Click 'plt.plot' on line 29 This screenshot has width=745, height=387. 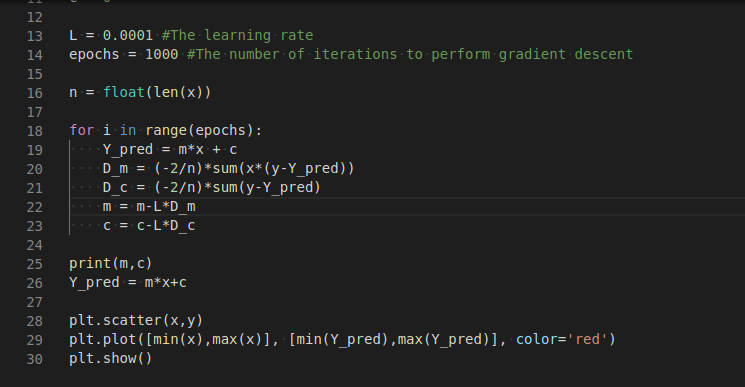(103, 339)
